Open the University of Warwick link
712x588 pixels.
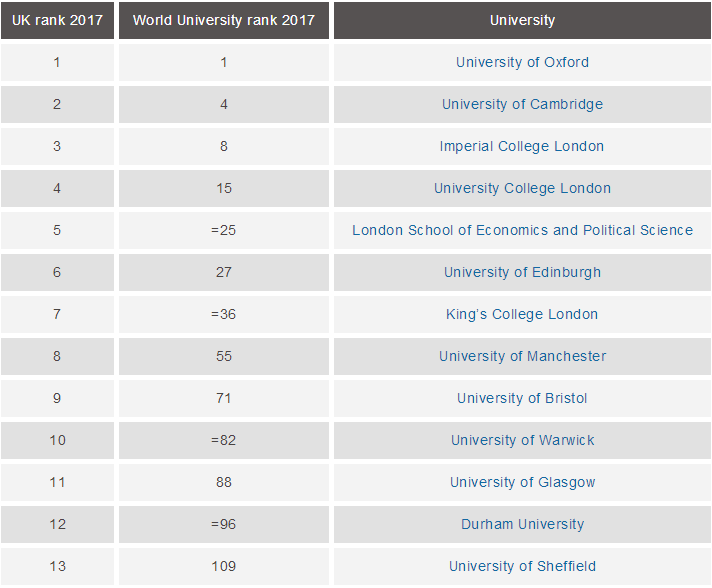click(x=522, y=440)
